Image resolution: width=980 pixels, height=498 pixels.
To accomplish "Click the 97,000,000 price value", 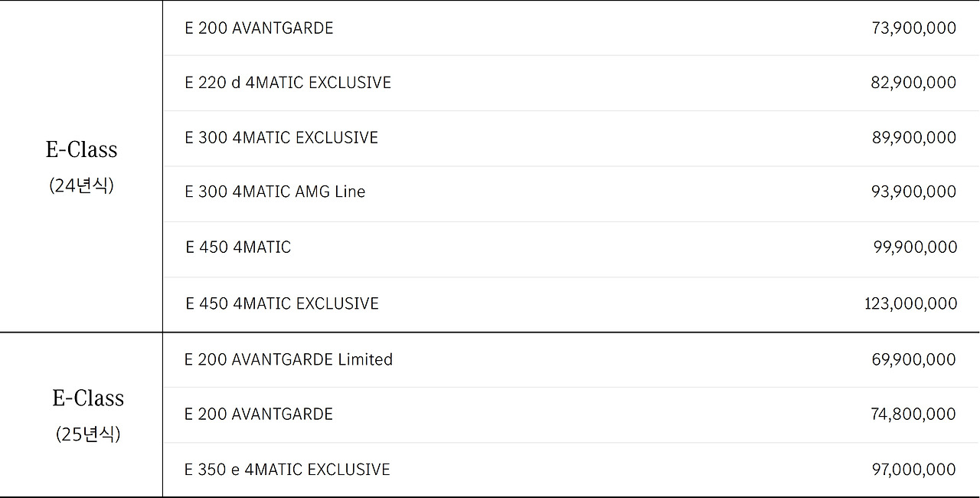I will pos(913,470).
